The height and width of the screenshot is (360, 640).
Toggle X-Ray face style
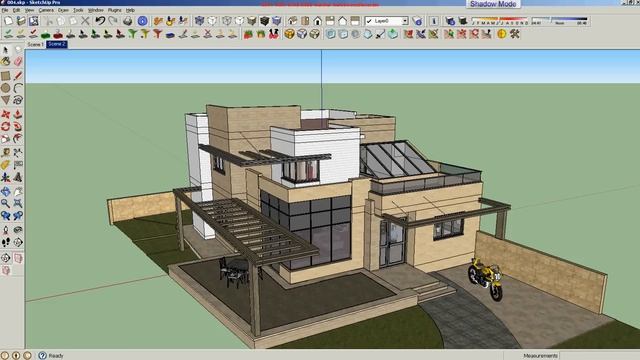point(199,20)
